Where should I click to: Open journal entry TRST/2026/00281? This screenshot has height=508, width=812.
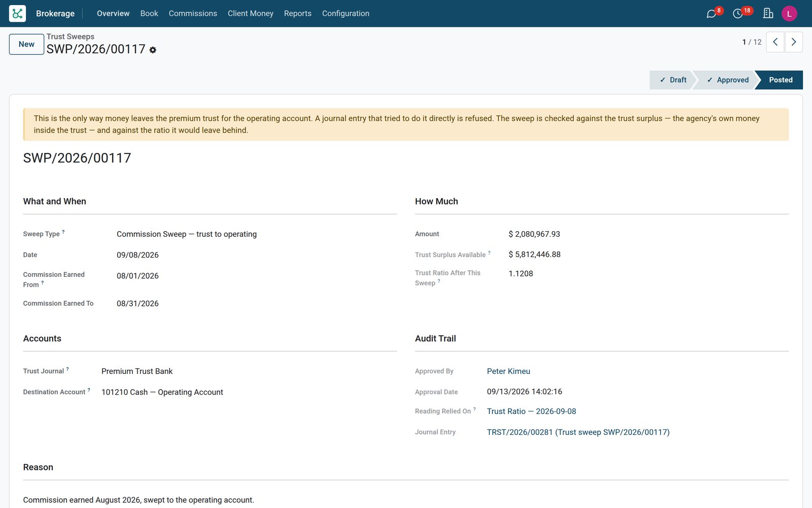tap(578, 432)
